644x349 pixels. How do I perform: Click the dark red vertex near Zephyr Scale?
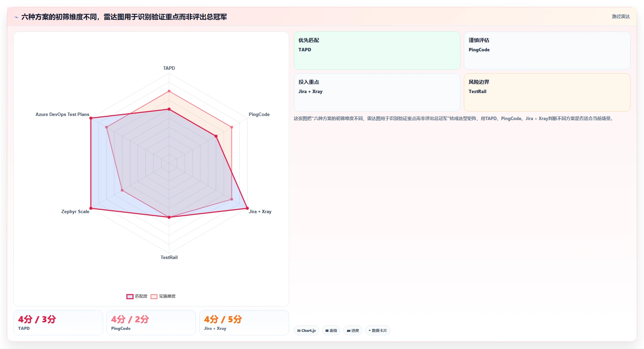point(91,208)
